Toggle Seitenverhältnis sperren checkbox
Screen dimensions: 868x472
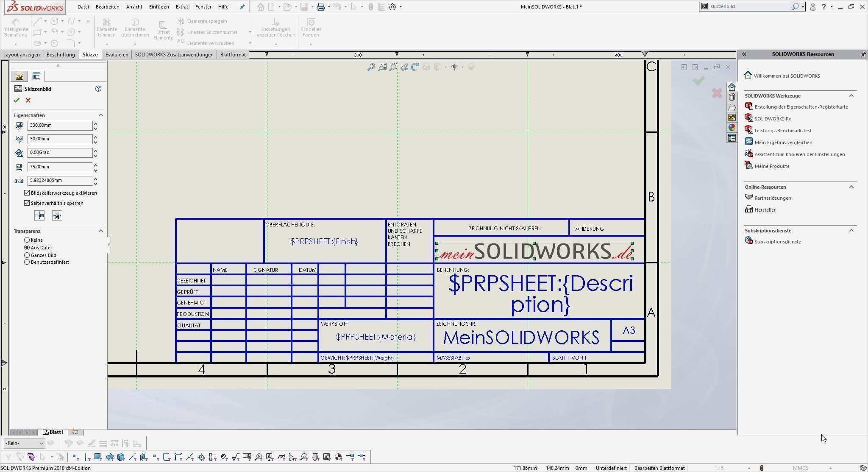pos(27,203)
